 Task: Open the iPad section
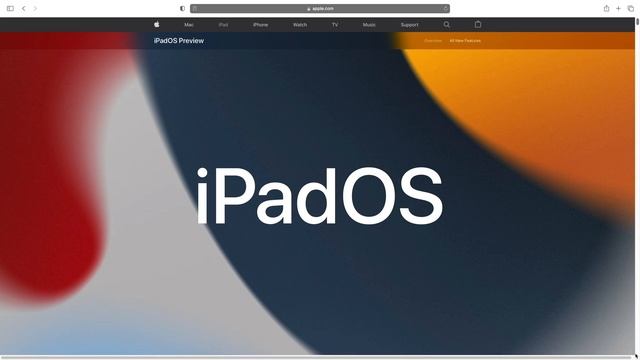point(223,25)
